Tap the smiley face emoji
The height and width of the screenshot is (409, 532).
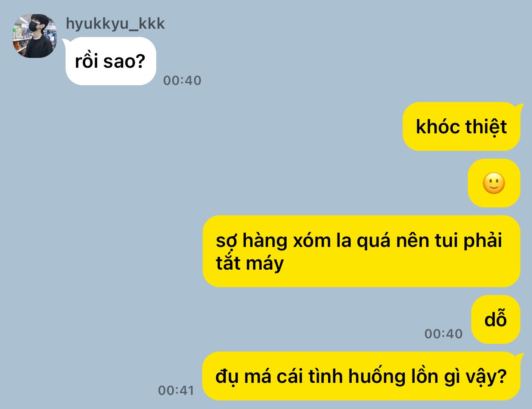click(494, 183)
